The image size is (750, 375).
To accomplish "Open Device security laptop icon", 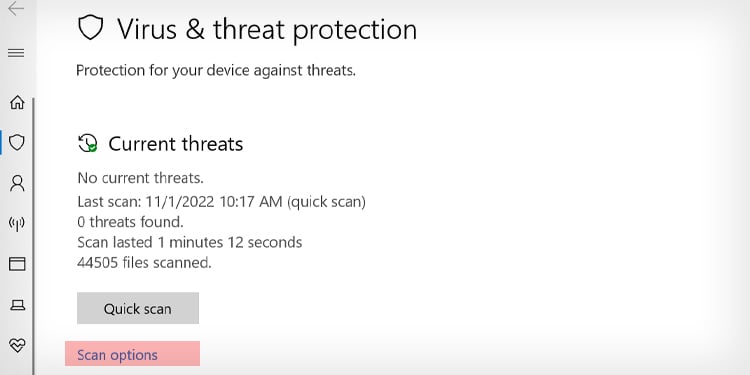I will coord(17,305).
